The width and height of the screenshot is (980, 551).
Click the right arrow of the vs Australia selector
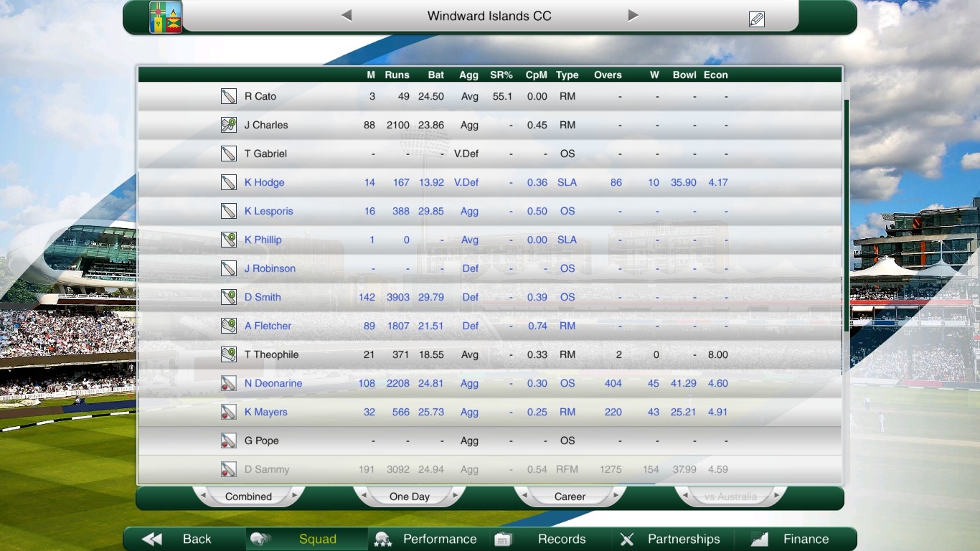point(776,496)
